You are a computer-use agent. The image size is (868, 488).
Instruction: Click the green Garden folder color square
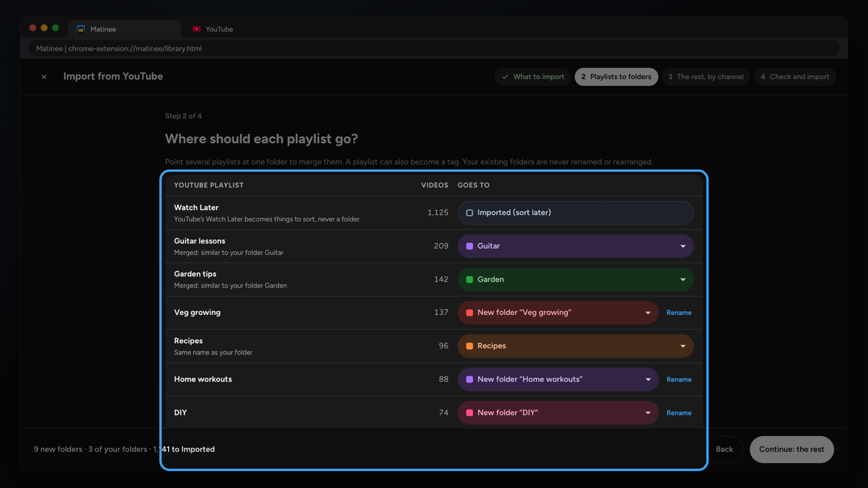(470, 280)
